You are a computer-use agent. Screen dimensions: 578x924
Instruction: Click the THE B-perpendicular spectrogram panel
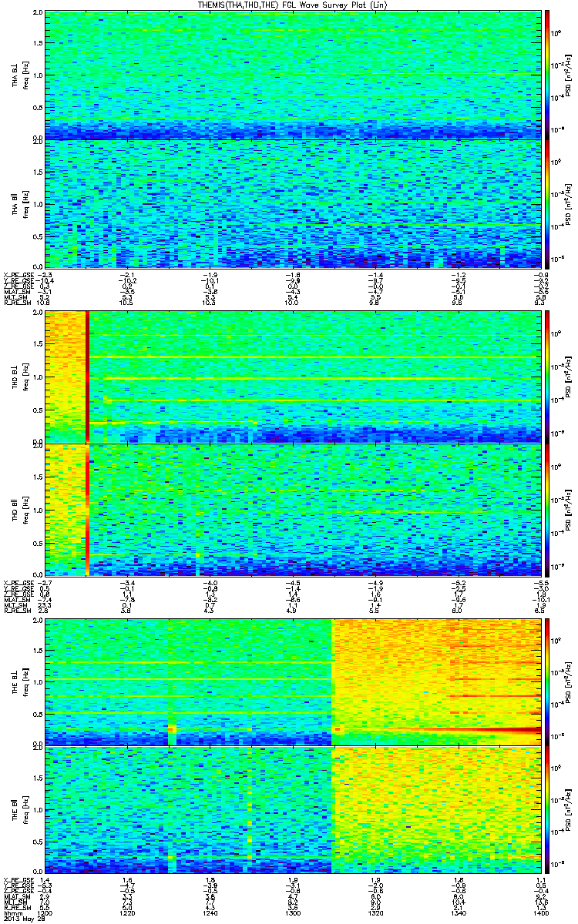click(292, 681)
